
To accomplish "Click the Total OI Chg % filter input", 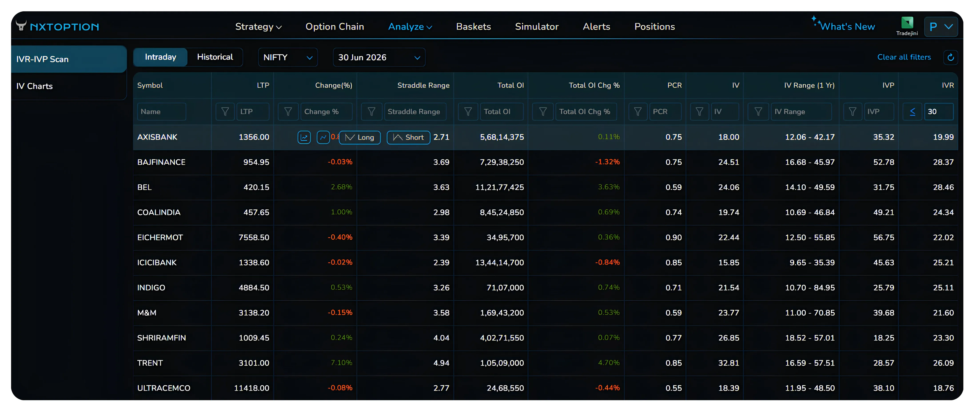I will 586,112.
